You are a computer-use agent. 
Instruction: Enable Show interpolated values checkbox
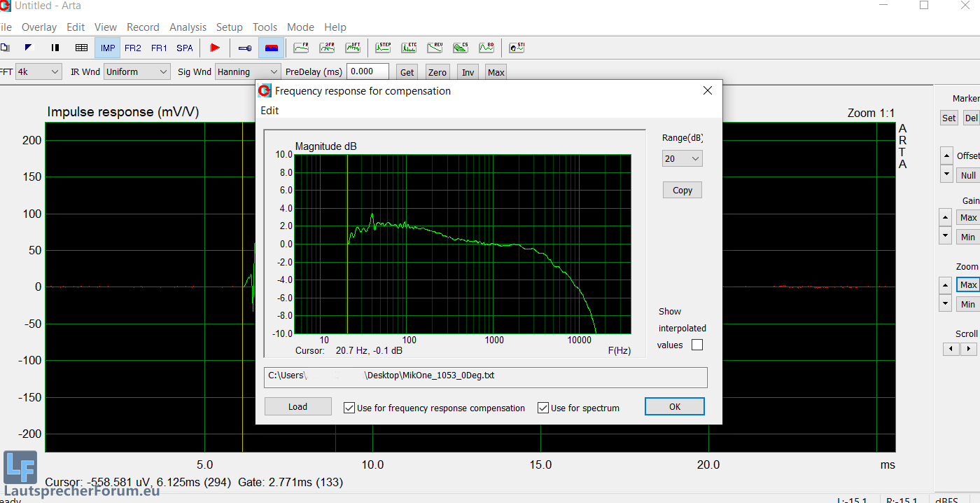coord(696,345)
